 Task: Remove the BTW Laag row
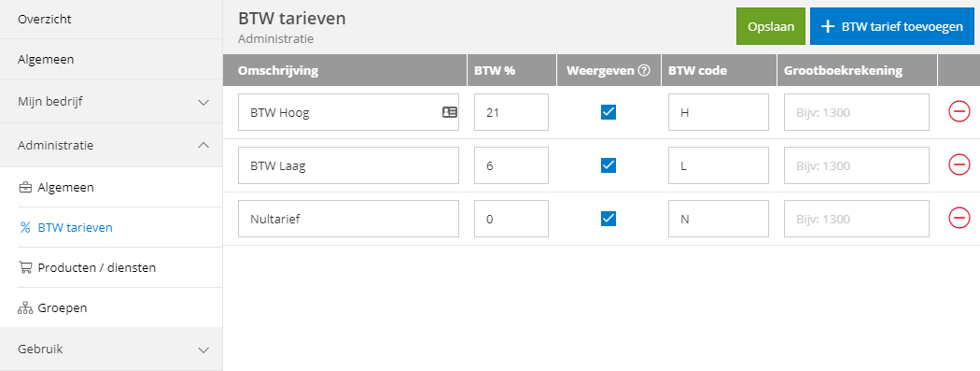pyautogui.click(x=959, y=165)
